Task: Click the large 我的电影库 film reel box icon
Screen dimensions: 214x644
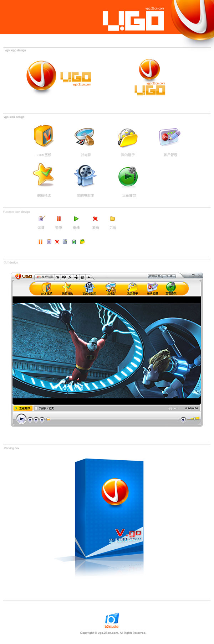Action: [85, 176]
